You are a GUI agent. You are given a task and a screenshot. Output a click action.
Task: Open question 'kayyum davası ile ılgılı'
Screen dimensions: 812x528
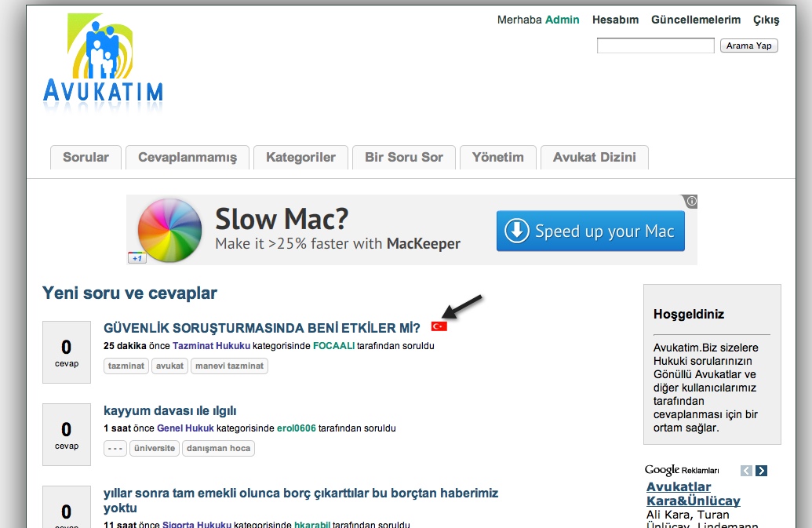point(170,410)
